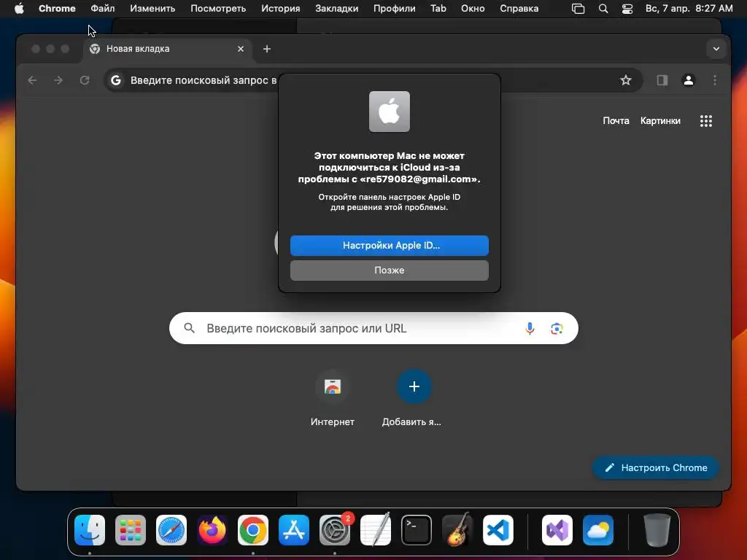This screenshot has height=560, width=747.
Task: Click the Chrome icon in the Dock
Action: click(x=253, y=530)
